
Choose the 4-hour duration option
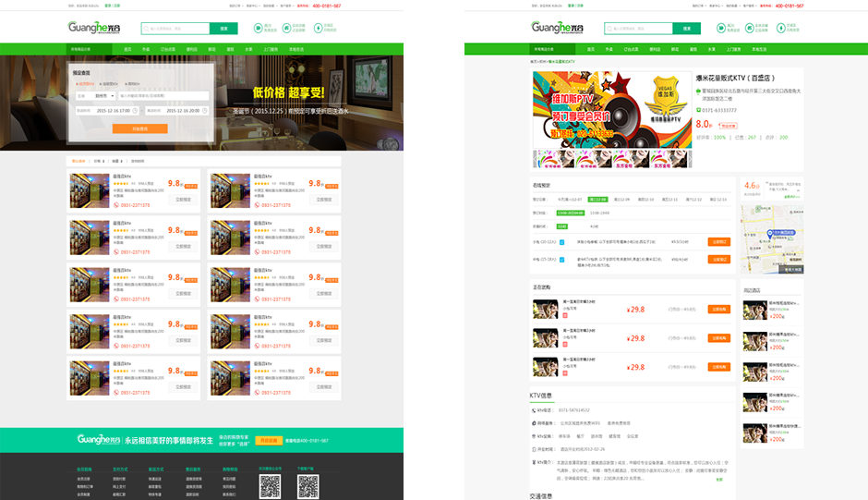[594, 226]
